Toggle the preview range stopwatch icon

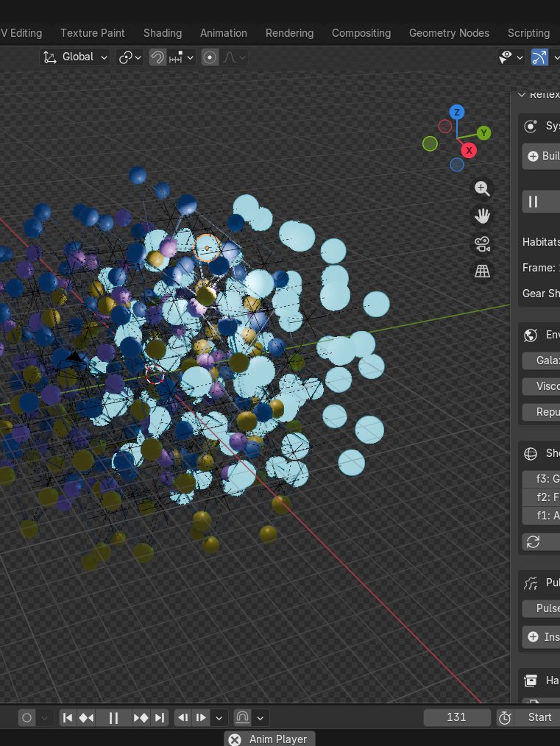point(505,718)
